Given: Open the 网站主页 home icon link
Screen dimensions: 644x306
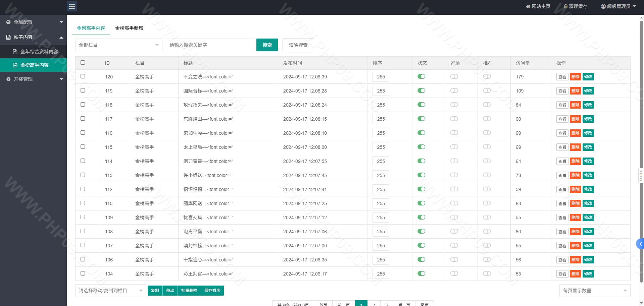Looking at the screenshot, I should pos(528,6).
